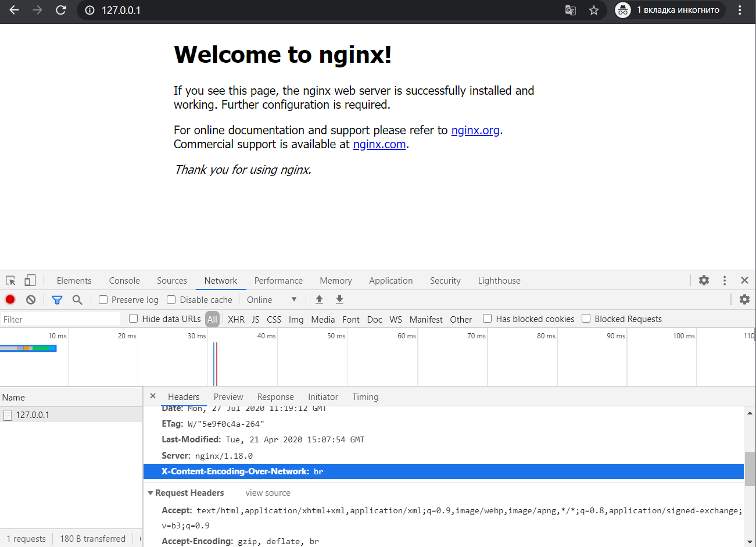
Task: Close the request details pane
Action: coord(153,396)
